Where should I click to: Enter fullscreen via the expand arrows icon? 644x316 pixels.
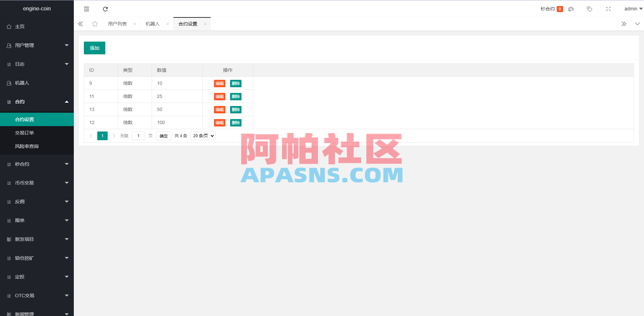[608, 9]
